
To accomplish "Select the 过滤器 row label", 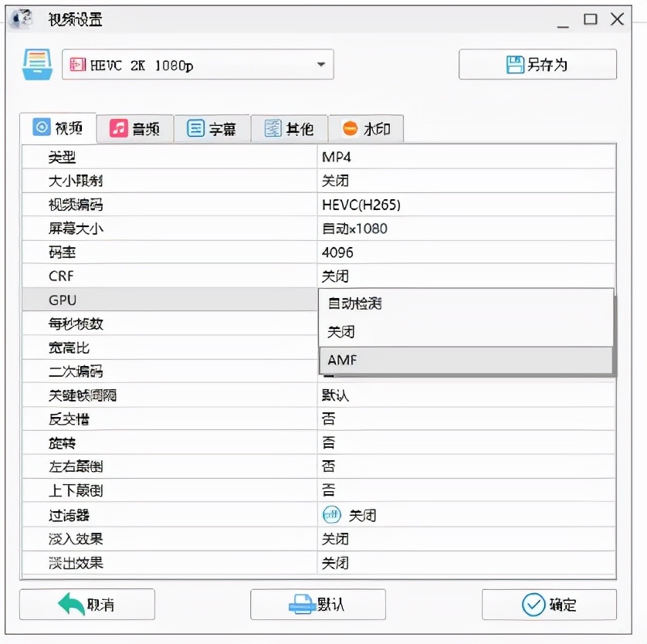I will [69, 515].
